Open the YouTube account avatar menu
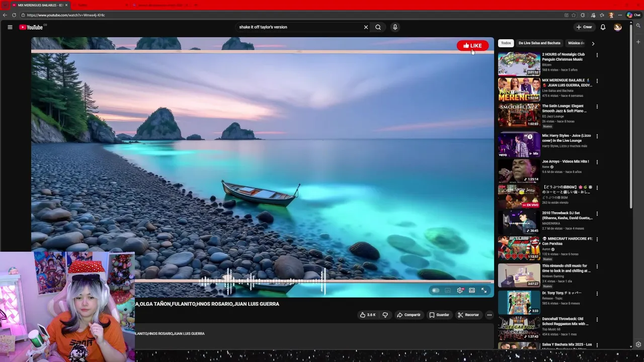The height and width of the screenshot is (362, 644). [618, 27]
